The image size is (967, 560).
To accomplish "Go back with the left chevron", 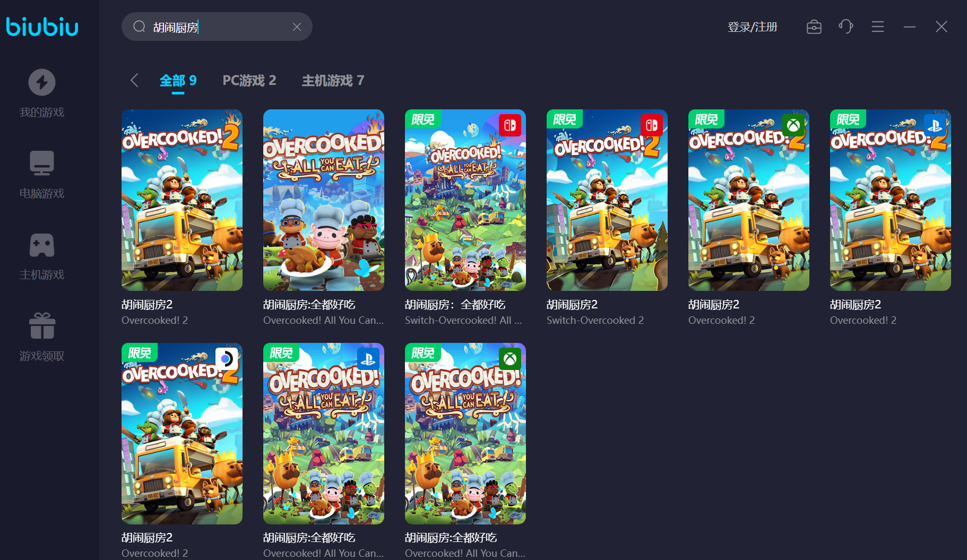I will point(134,80).
